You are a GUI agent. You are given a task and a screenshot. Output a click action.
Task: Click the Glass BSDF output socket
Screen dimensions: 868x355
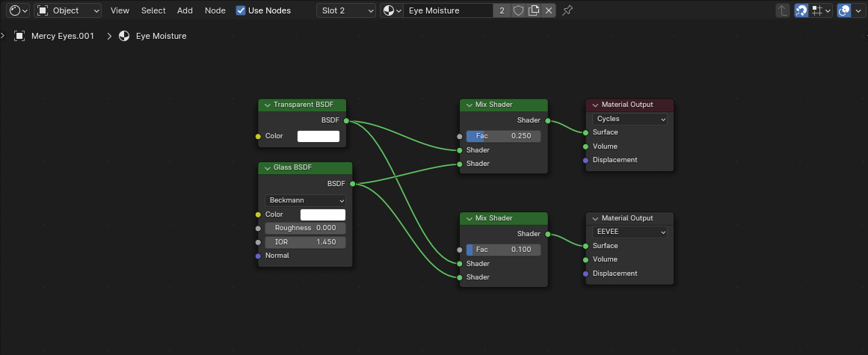pyautogui.click(x=352, y=184)
